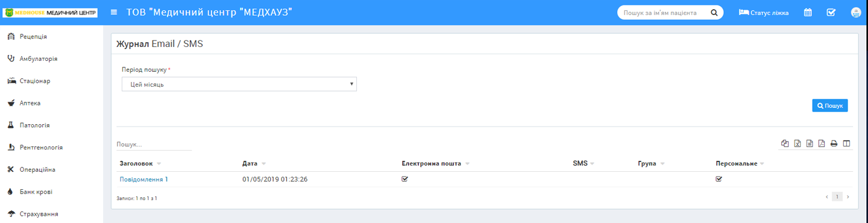Export journal as CSV text document
The image size is (868, 223).
coord(810,143)
